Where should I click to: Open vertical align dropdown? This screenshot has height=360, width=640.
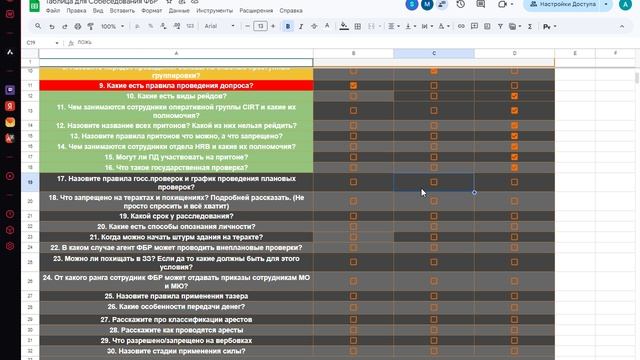click(410, 26)
